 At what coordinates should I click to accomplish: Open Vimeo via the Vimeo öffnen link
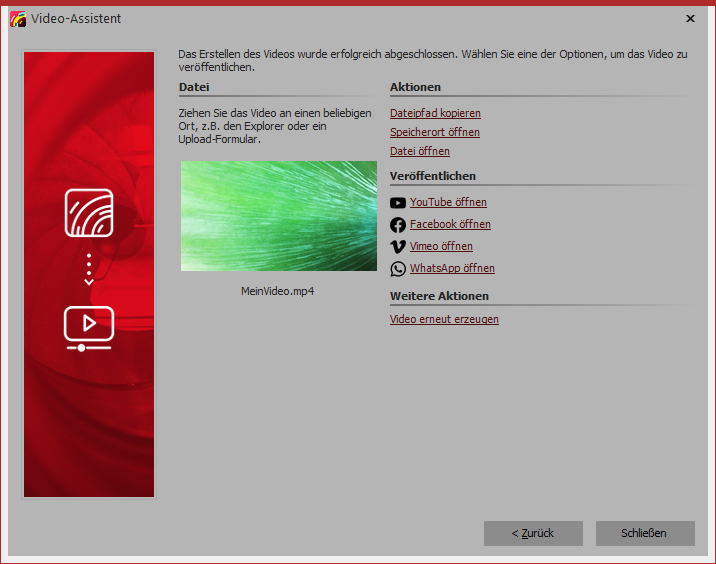tap(441, 246)
